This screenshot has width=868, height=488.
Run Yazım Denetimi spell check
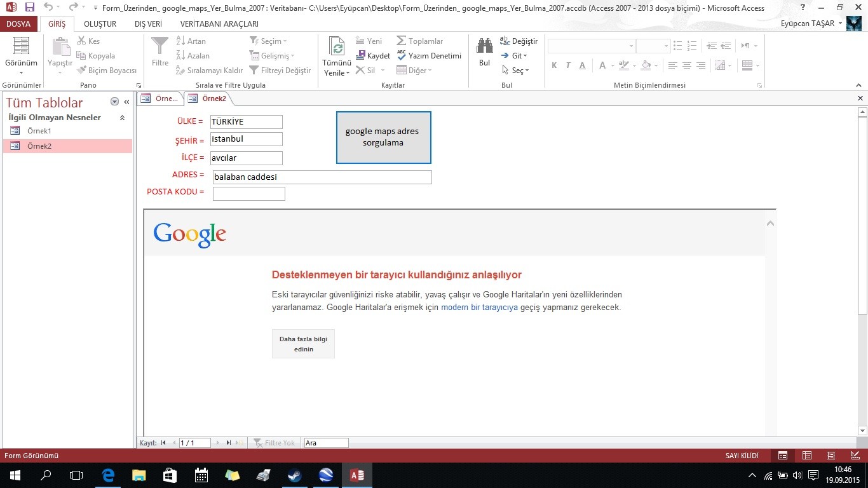[x=429, y=55]
